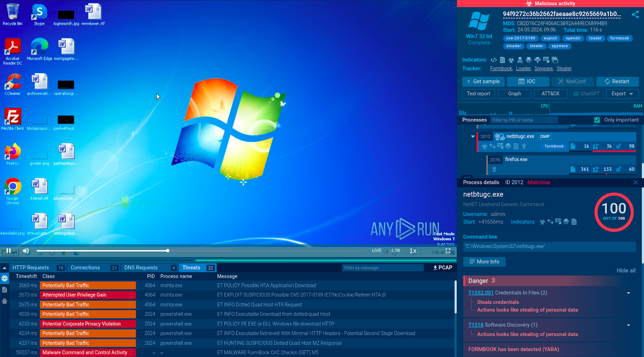Screen dimensions: 644x357
Task: Open the T1518 technique link
Action: tap(476, 325)
